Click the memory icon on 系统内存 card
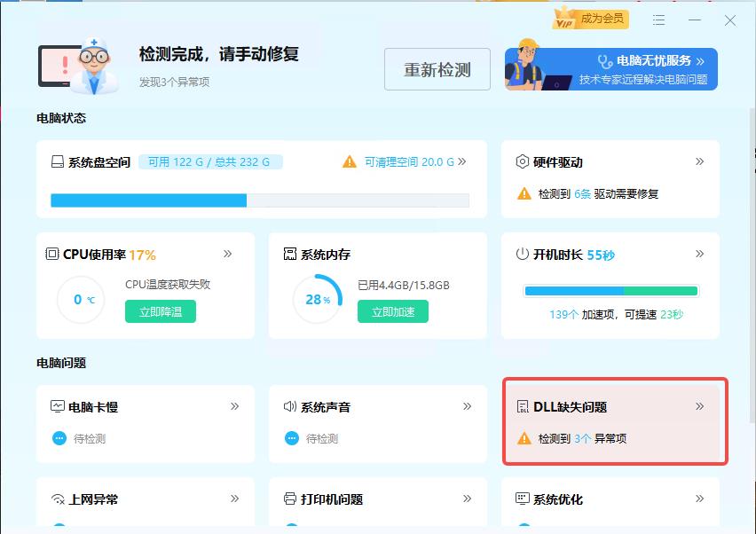Viewport: 756px width, 534px height. [289, 255]
